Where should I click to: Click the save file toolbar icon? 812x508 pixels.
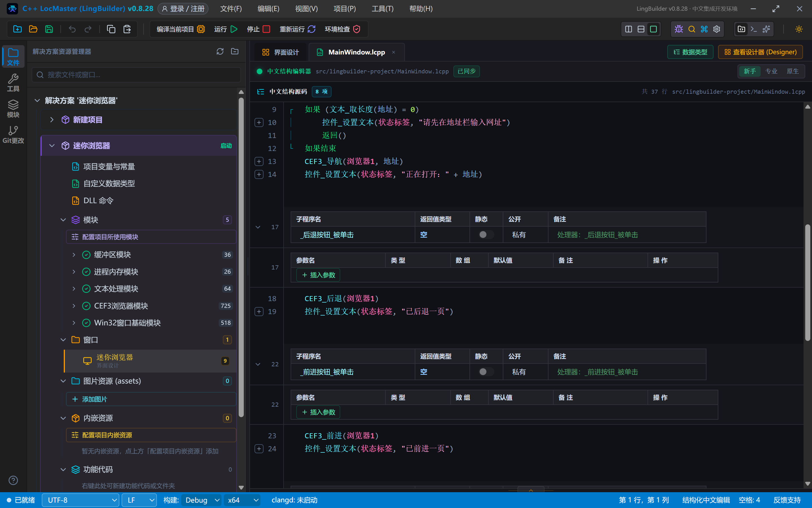click(49, 29)
